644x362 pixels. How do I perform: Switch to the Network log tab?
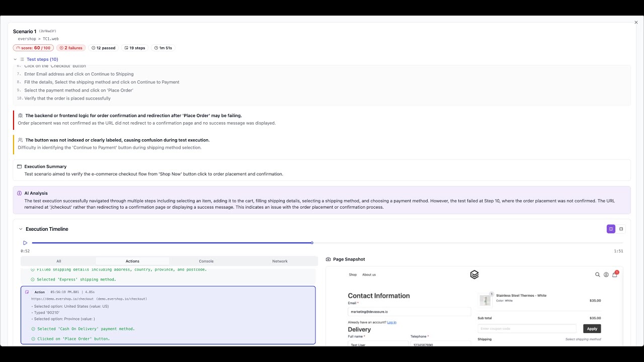tap(280, 261)
